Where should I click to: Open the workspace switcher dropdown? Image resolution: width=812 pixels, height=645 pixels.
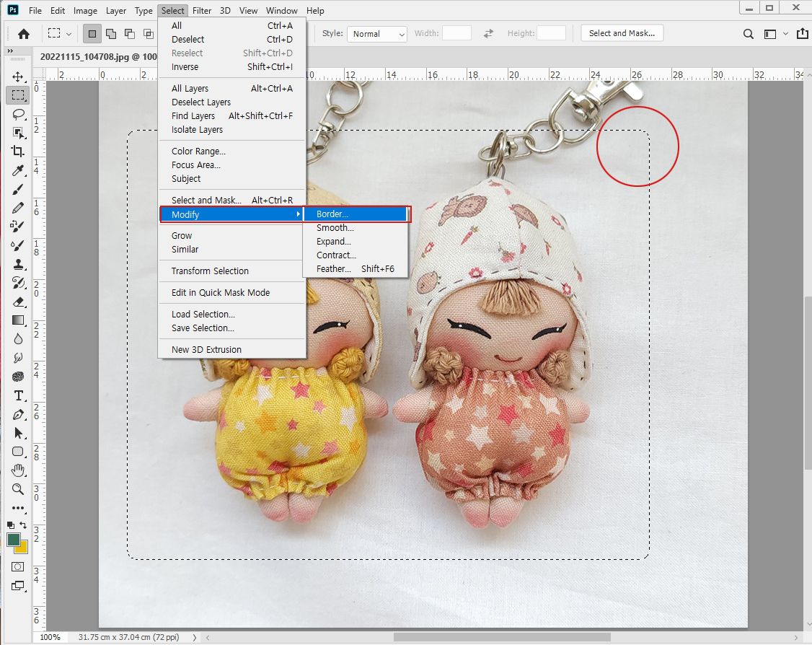point(775,34)
